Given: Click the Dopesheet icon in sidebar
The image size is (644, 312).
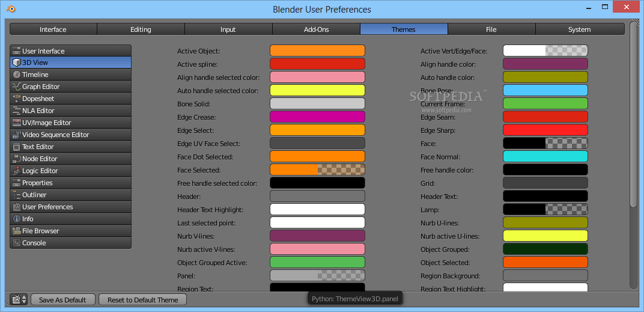Looking at the screenshot, I should (x=16, y=99).
